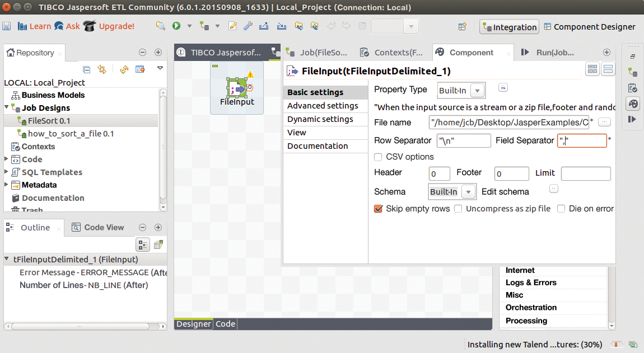Click the Header value field

click(x=440, y=173)
